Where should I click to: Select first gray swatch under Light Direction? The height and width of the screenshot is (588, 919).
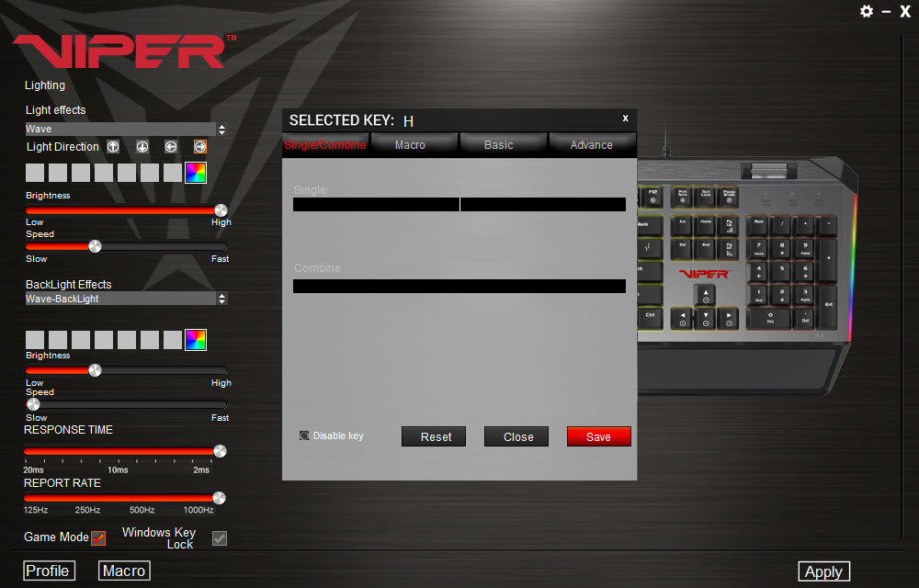click(x=35, y=173)
